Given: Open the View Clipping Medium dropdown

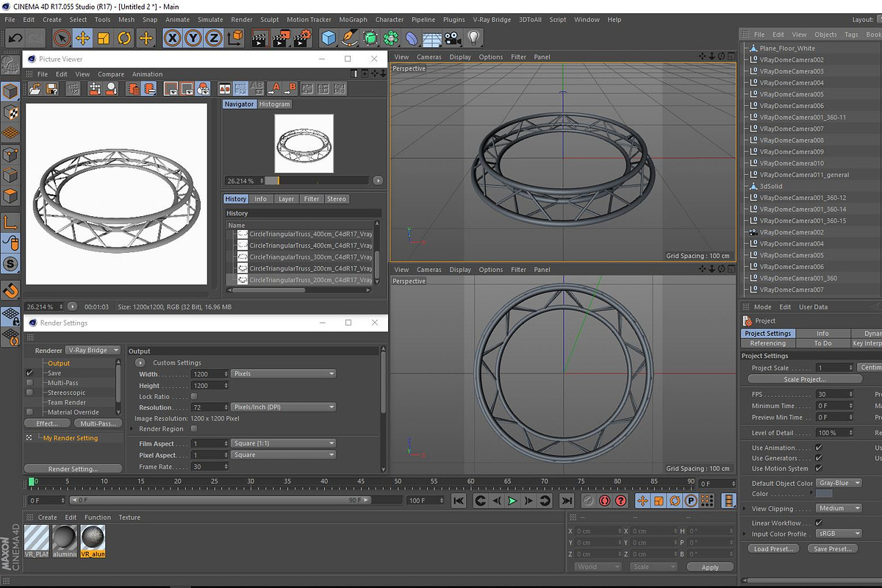Looking at the screenshot, I should (839, 508).
